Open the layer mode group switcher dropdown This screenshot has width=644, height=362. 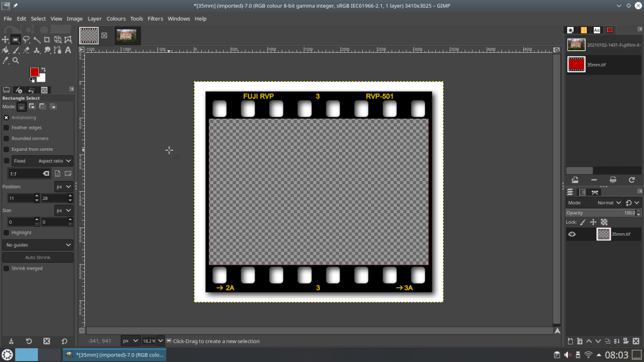point(633,203)
